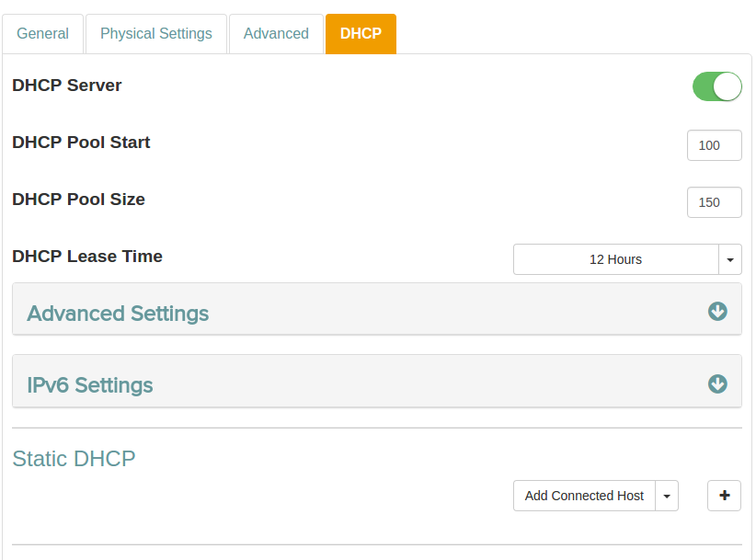Click the DHCP Pool Start label
The width and height of the screenshot is (756, 560).
pyautogui.click(x=81, y=143)
